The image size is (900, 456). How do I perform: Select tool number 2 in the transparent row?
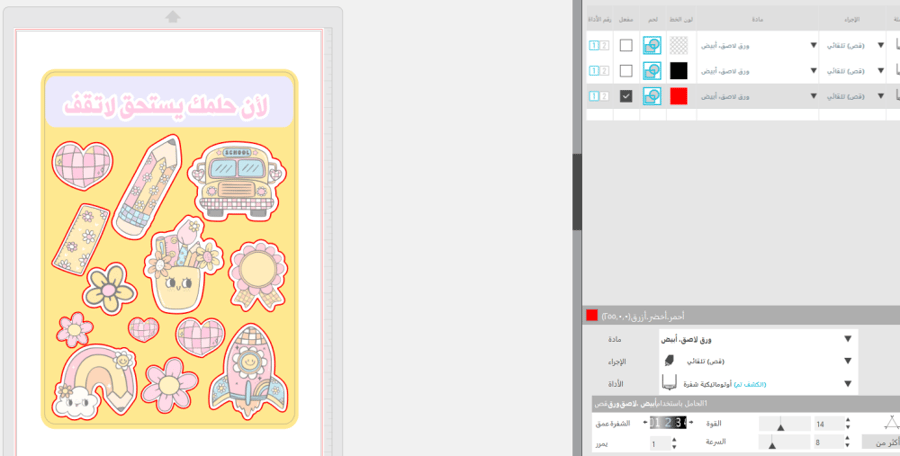(604, 45)
